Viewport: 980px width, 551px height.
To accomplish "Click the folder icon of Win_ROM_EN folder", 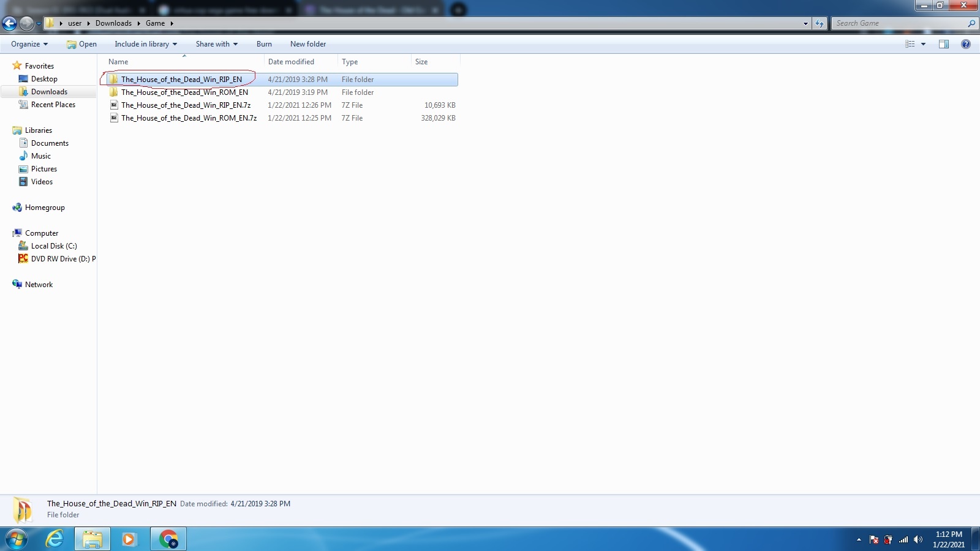I will (x=113, y=92).
